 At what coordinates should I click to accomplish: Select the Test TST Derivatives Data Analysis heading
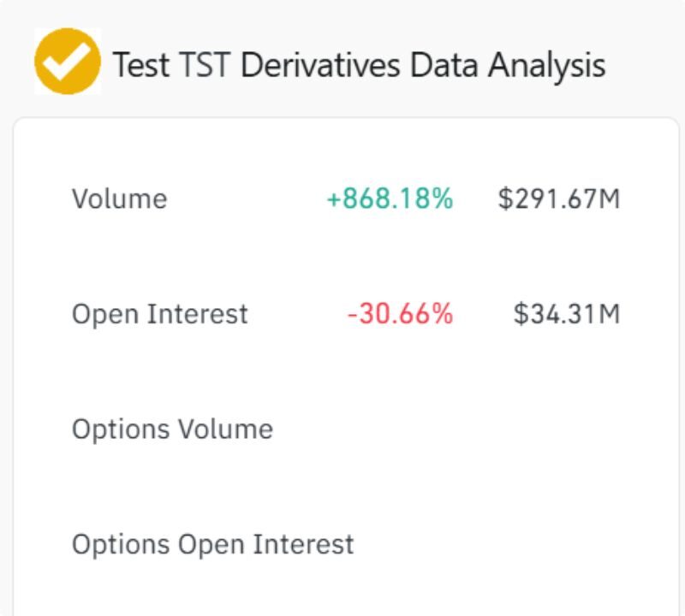[359, 66]
